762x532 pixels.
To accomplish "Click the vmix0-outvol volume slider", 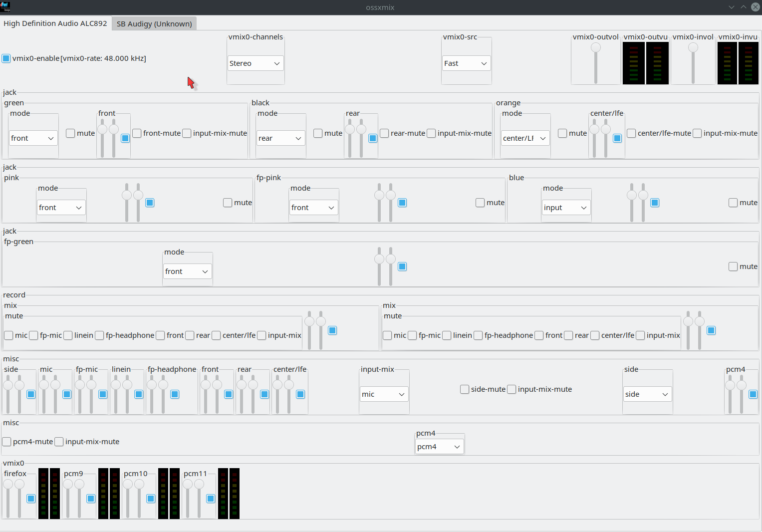I will coord(595,63).
